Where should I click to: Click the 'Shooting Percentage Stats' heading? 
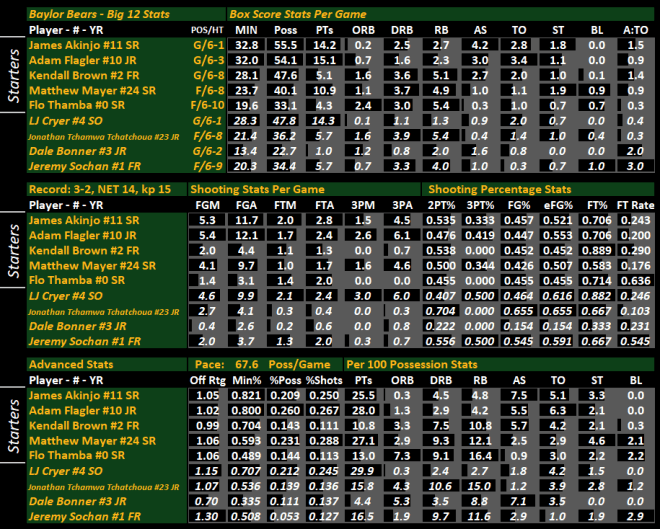tap(500, 189)
